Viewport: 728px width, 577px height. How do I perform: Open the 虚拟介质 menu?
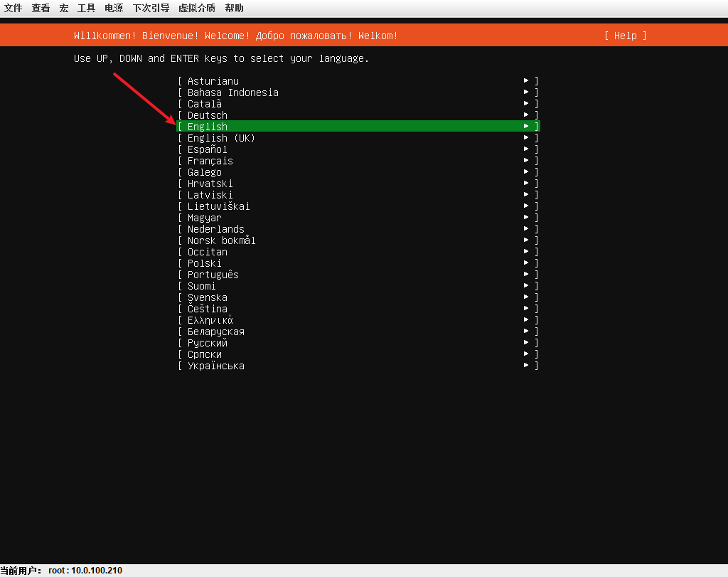tap(197, 8)
